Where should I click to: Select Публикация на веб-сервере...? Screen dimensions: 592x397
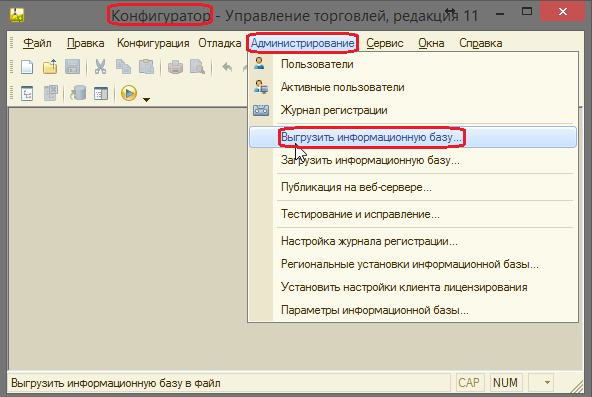(413, 187)
